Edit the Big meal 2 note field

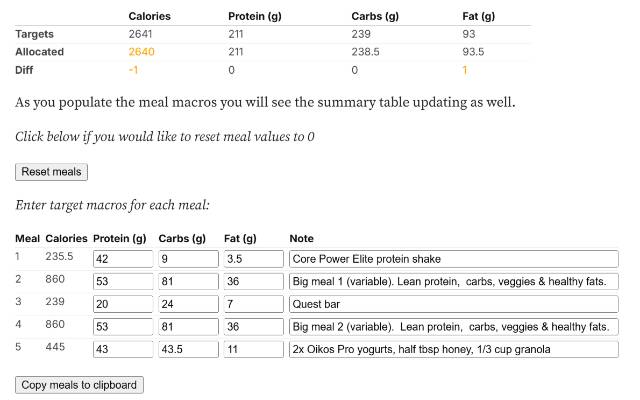tap(454, 327)
